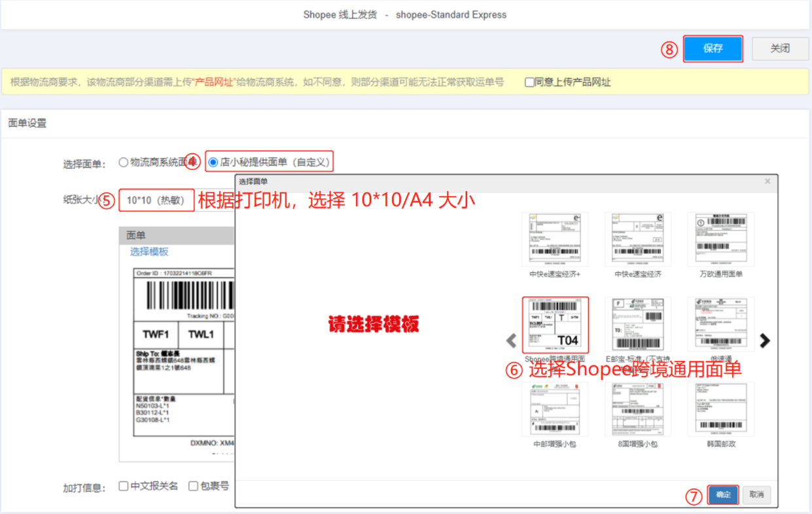Show next templates with right arrow
The height and width of the screenshot is (514, 812).
[764, 341]
